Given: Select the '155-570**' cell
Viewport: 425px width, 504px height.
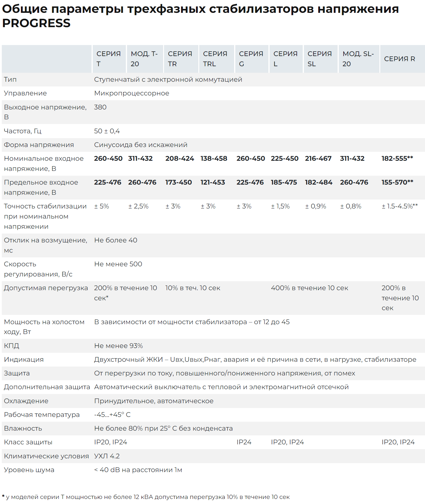Looking at the screenshot, I should 398,183.
